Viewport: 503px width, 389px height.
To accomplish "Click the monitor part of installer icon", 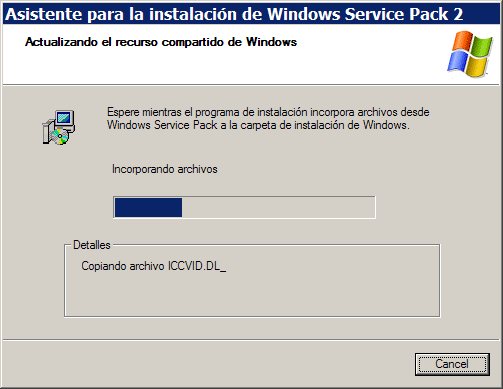I will coord(65,120).
